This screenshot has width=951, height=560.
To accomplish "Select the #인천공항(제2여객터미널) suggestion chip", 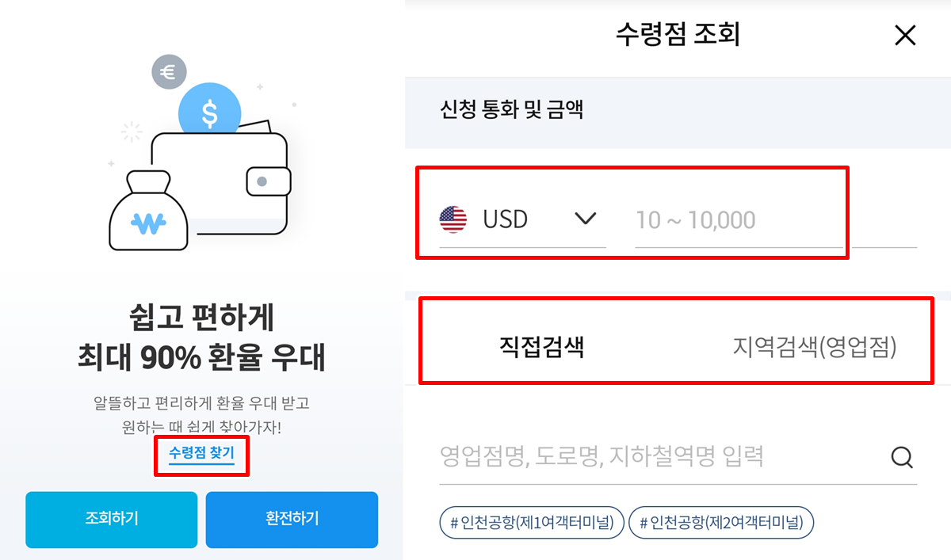I will point(723,522).
